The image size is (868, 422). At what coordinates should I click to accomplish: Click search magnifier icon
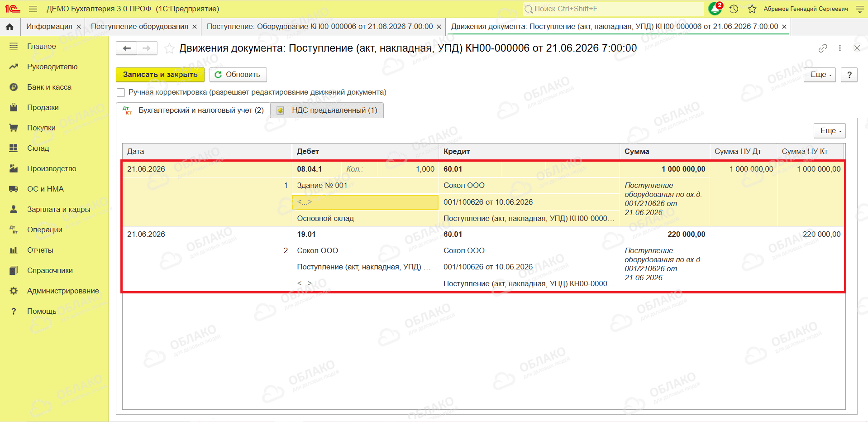coord(528,9)
